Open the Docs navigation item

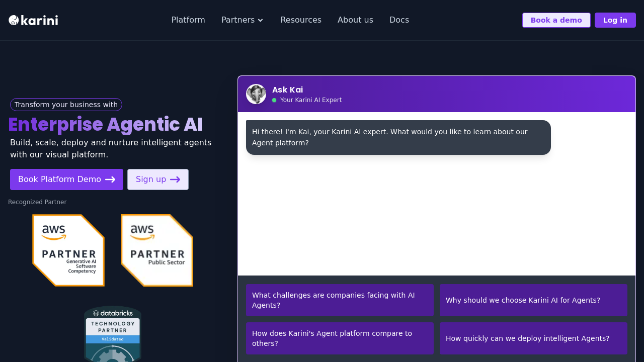click(x=399, y=20)
